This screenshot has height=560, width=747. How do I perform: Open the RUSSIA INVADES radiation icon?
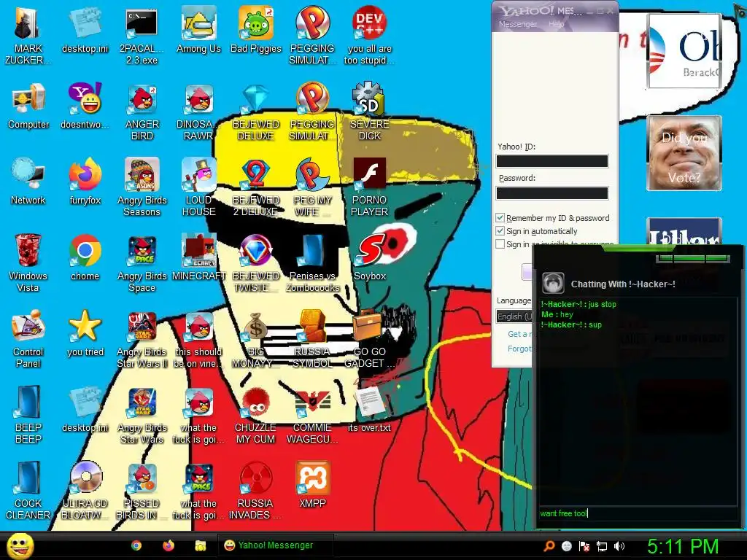[x=256, y=491]
